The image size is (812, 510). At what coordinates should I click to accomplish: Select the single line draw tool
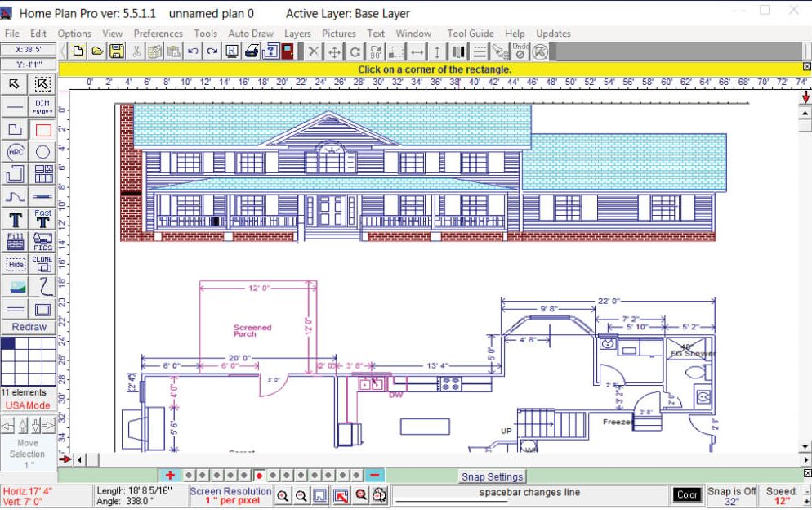[15, 107]
